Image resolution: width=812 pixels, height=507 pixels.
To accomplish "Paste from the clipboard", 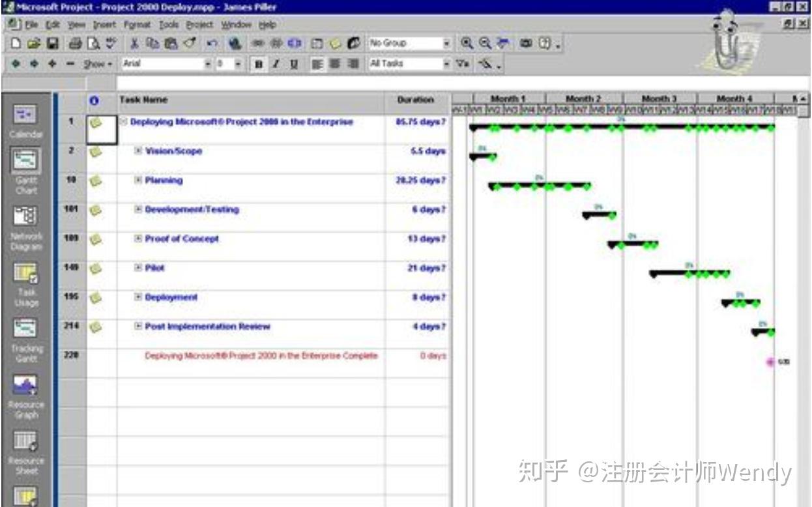I will (x=171, y=43).
